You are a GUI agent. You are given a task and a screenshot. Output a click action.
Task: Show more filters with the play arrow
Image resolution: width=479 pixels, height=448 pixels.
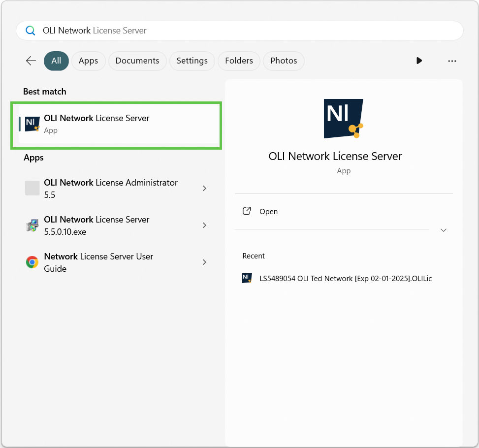pyautogui.click(x=419, y=61)
